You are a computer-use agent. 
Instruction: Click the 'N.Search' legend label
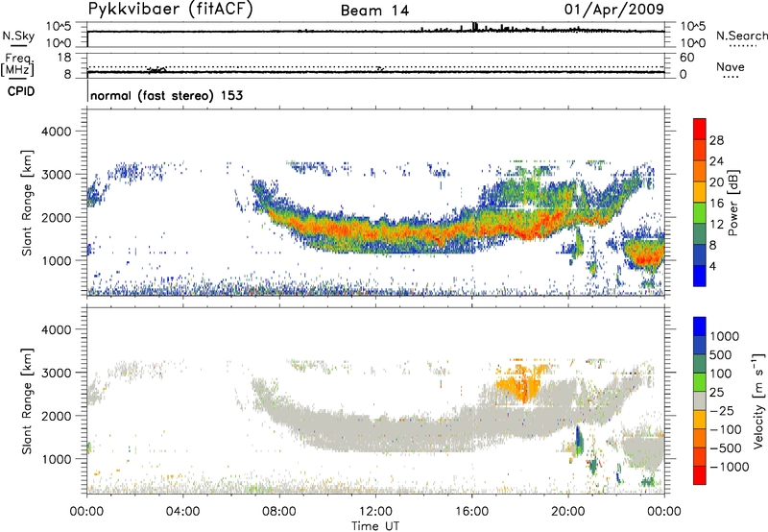coord(741,36)
